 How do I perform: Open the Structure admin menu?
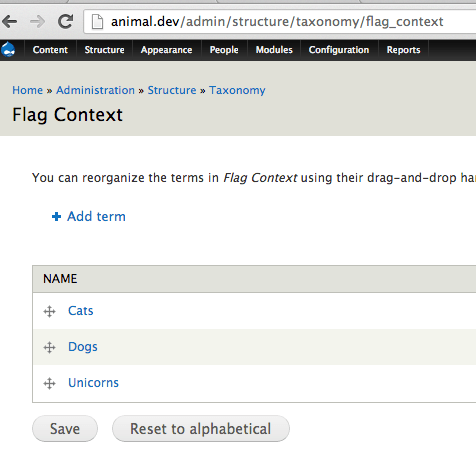click(104, 50)
